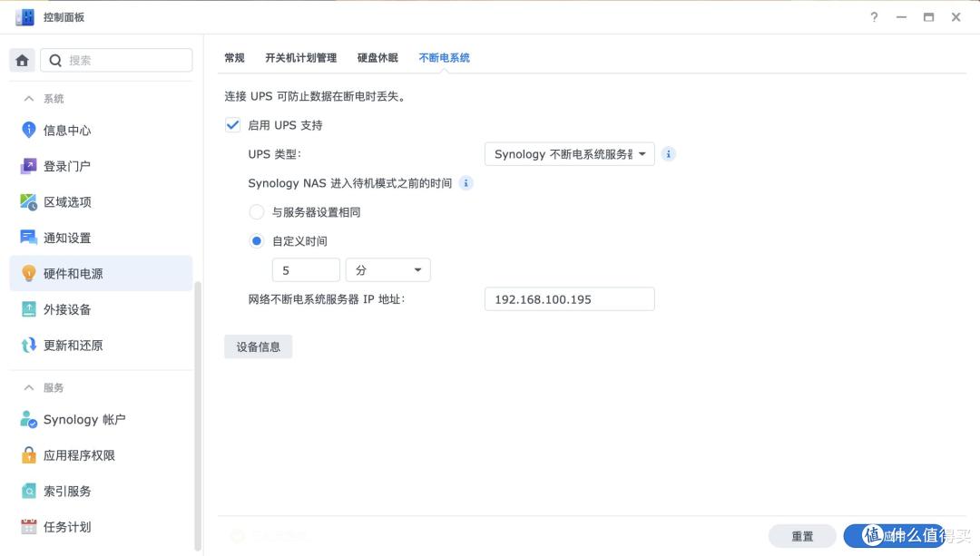Click the 设备信息 button
The image size is (980, 556).
click(258, 346)
